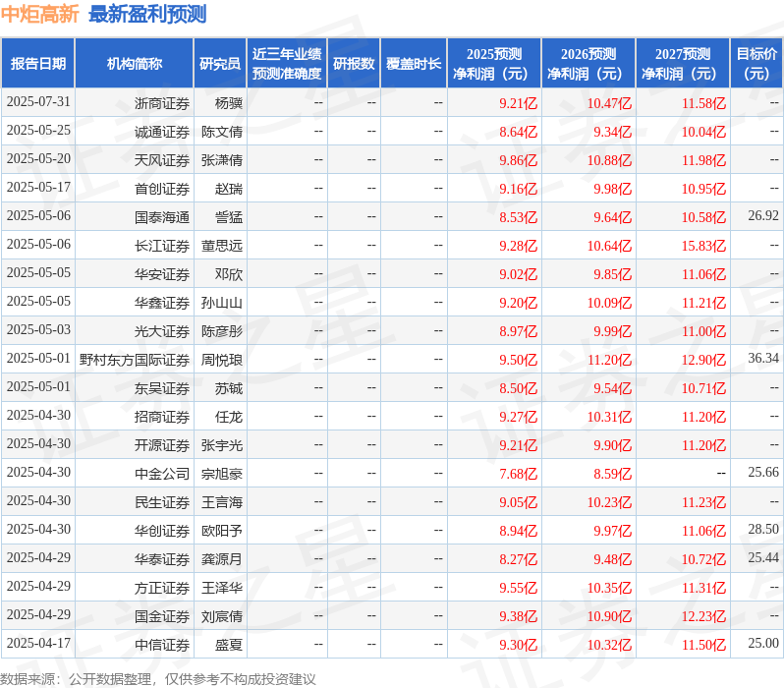The image size is (784, 688).
Task: Click researcher 王泽华 cell
Action: [222, 589]
